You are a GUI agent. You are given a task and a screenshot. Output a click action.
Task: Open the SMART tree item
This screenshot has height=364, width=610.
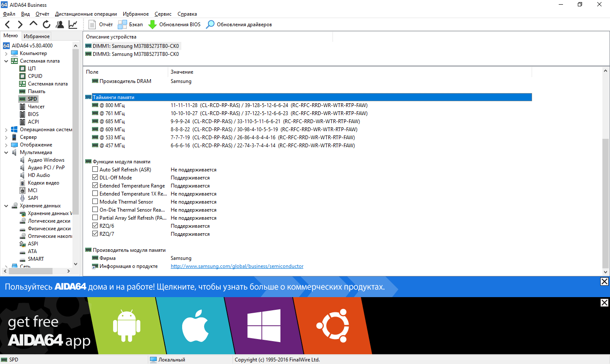(x=36, y=259)
